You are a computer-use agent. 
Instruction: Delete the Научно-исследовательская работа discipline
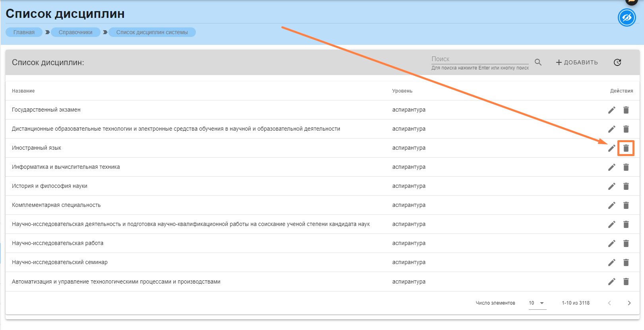pos(626,243)
